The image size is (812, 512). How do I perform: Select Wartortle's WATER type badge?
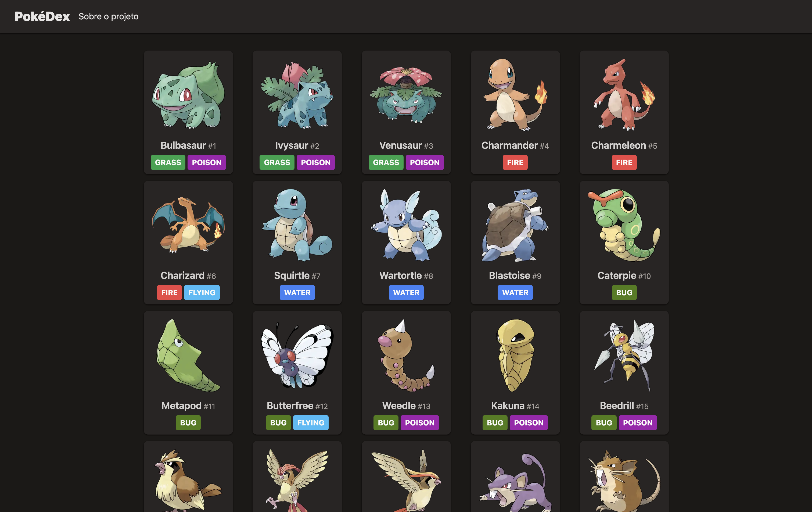(406, 293)
